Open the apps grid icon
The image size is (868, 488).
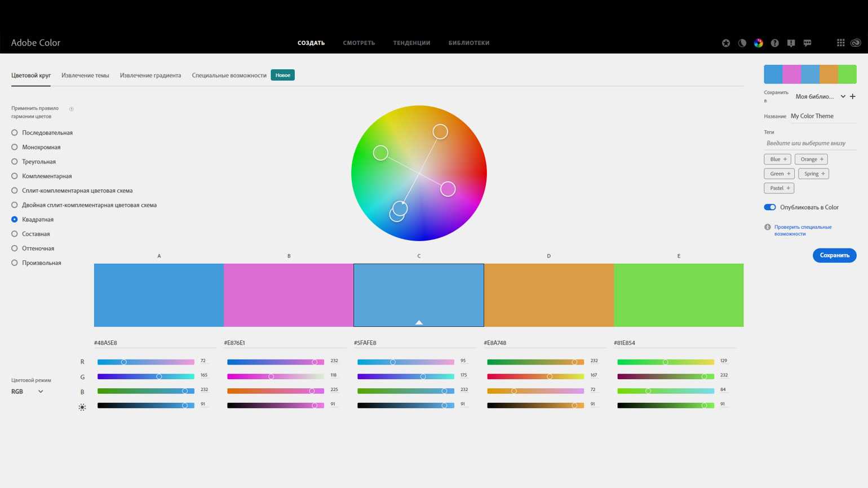[x=840, y=43]
